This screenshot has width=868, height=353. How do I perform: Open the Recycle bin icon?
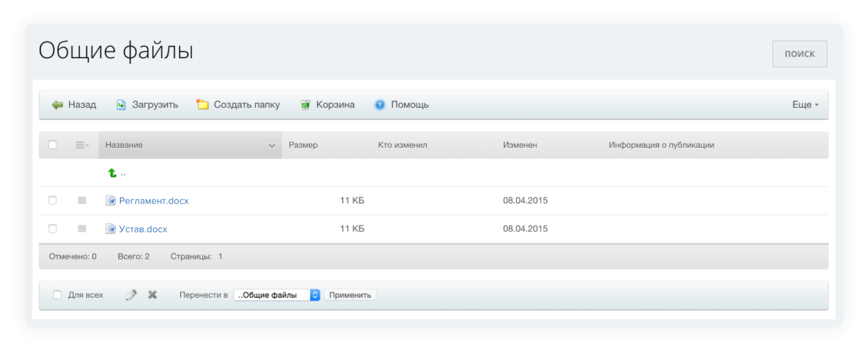click(x=305, y=105)
